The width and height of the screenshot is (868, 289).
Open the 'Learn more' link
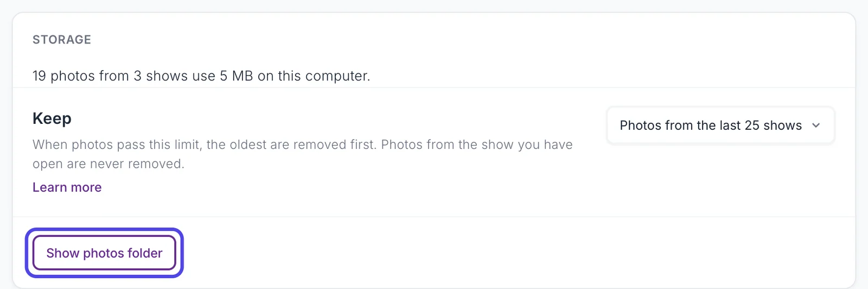[67, 187]
